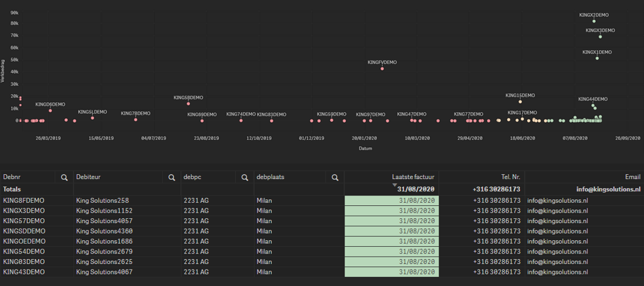Open search for the debplaats column
644x286 pixels.
335,177
